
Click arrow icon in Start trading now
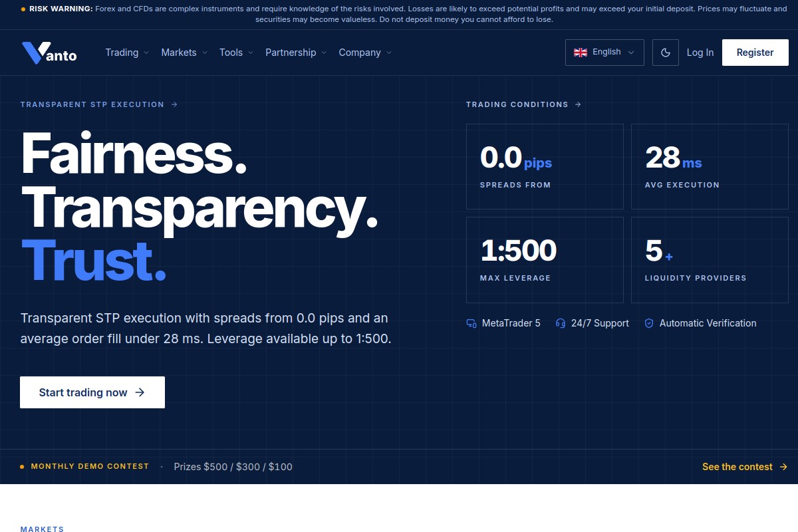point(140,392)
